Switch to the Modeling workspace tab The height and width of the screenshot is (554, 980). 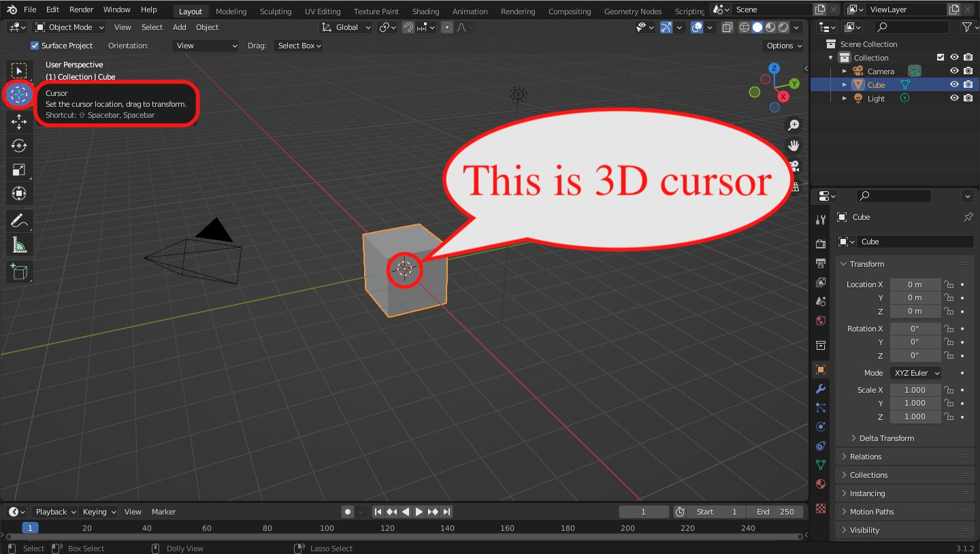(x=231, y=11)
